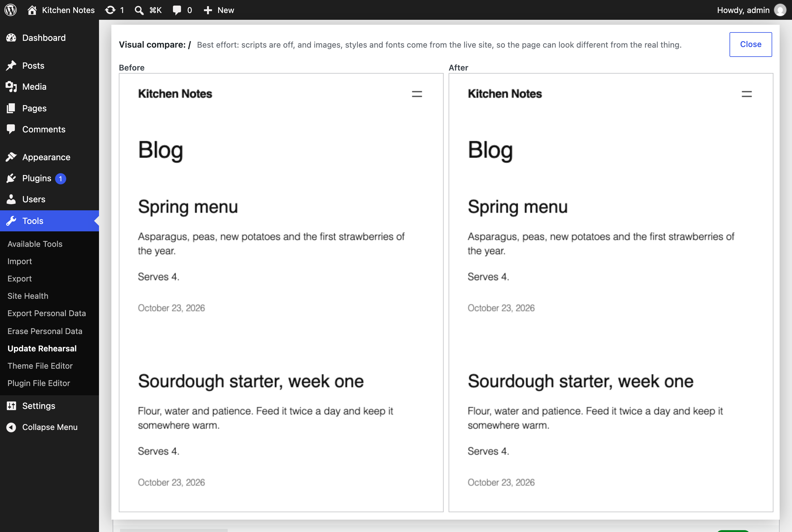Open the admin avatar icon
The height and width of the screenshot is (532, 792).
780,10
